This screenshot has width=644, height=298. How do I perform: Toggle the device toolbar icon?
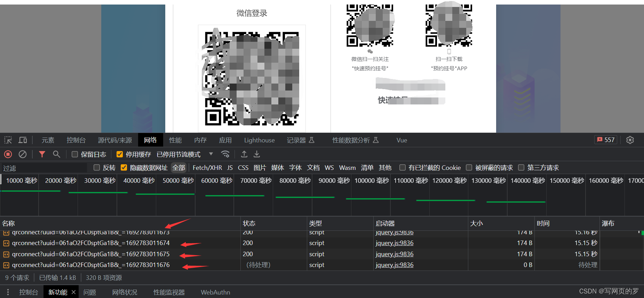pos(23,140)
